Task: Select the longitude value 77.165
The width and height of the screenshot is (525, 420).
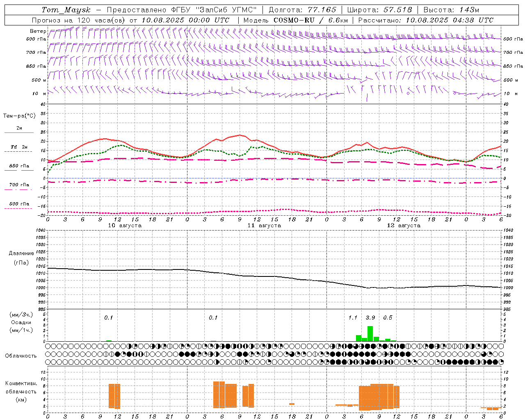Action: coord(322,10)
